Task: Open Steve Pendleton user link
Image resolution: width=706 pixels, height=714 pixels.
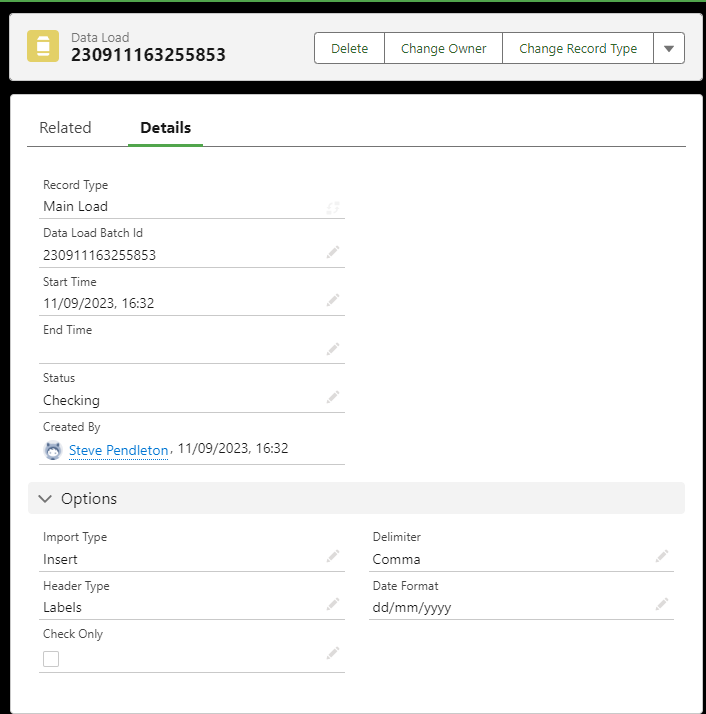Action: click(118, 450)
